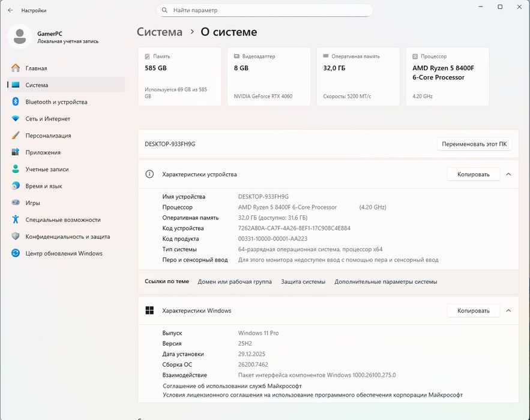
Task: Click the Windows logo icon
Action: pos(149,311)
